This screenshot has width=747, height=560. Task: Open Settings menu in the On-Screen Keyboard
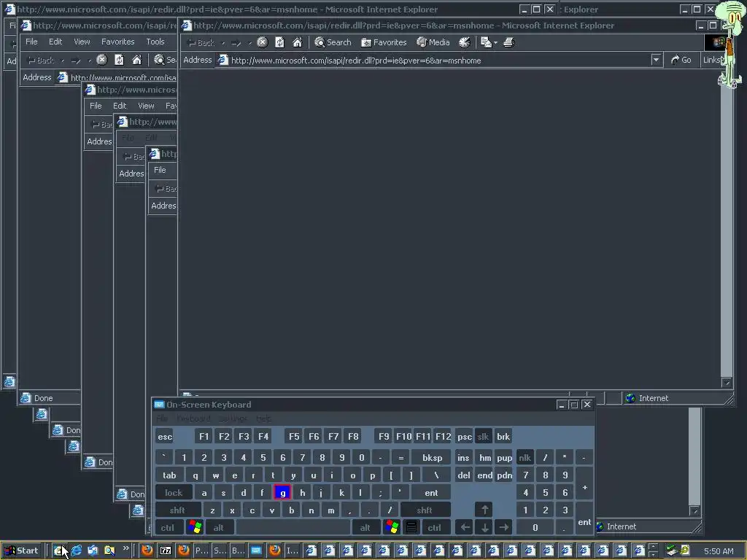coord(233,419)
